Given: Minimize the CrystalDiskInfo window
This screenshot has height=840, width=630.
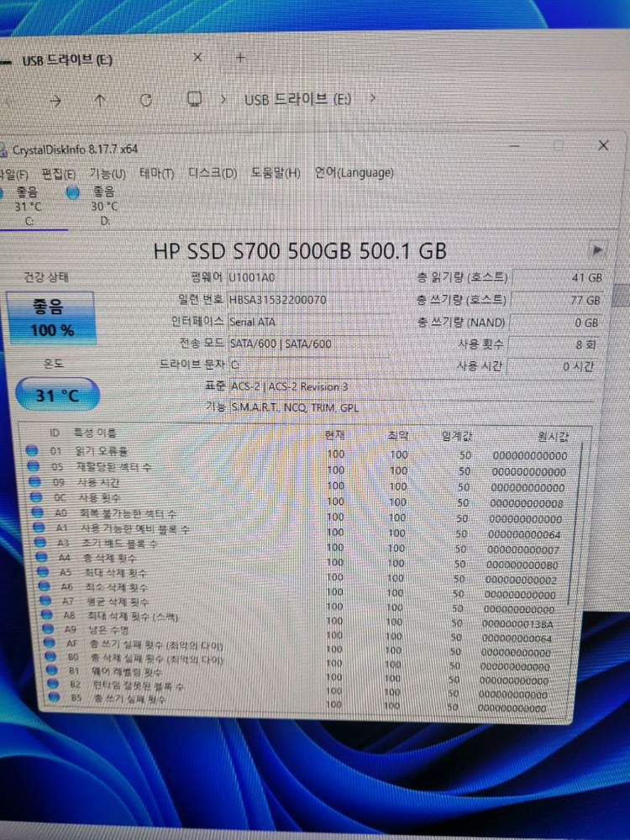Looking at the screenshot, I should (x=514, y=145).
